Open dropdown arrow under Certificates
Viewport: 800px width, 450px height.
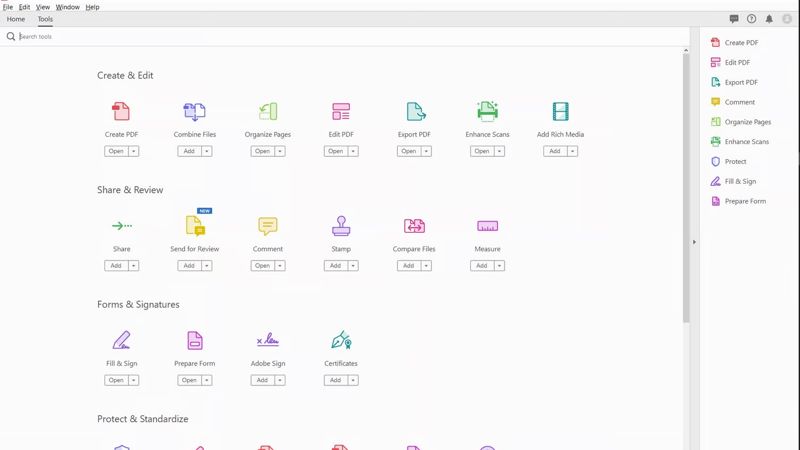[x=353, y=380]
